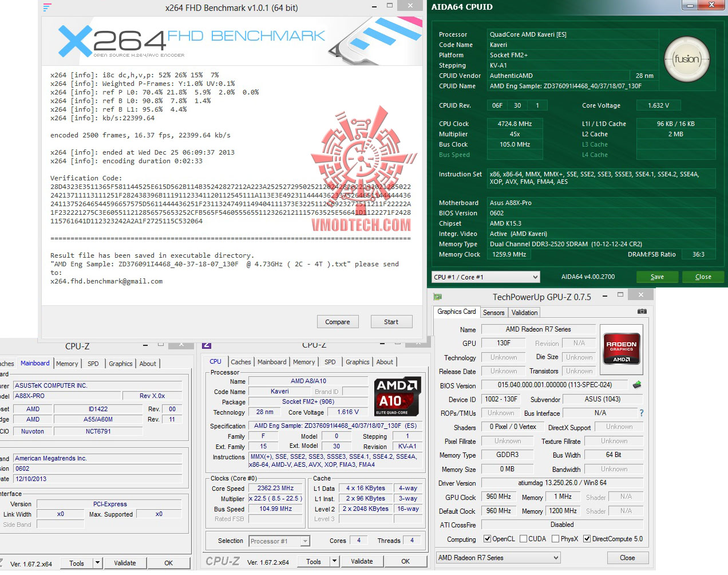This screenshot has width=728, height=575.
Task: Click the GPU-Z title bar app icon
Action: [x=438, y=297]
